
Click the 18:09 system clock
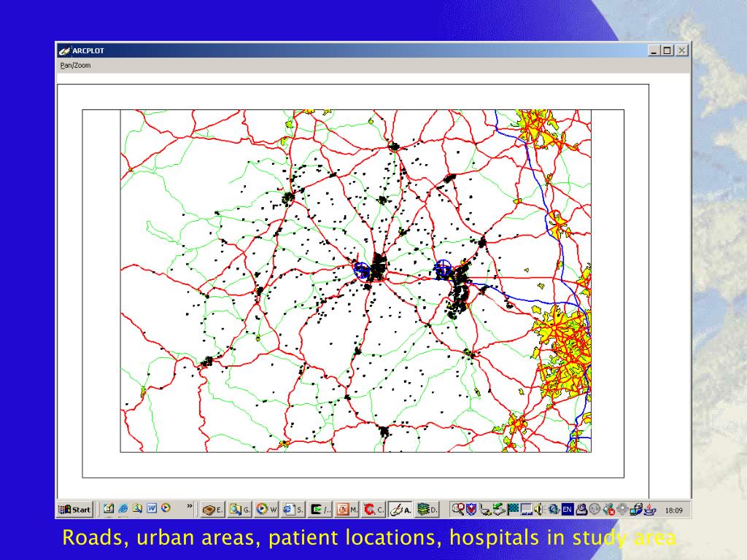coord(673,510)
